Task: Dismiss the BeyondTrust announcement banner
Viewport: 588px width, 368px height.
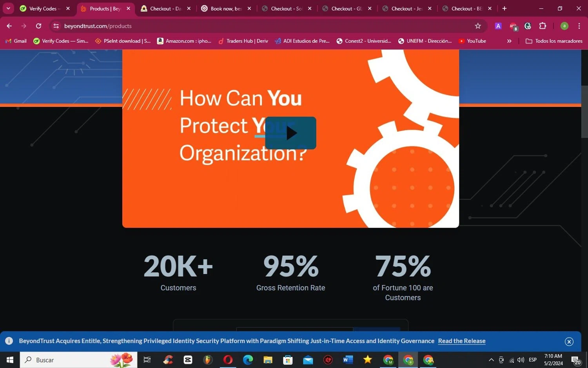Action: [569, 342]
